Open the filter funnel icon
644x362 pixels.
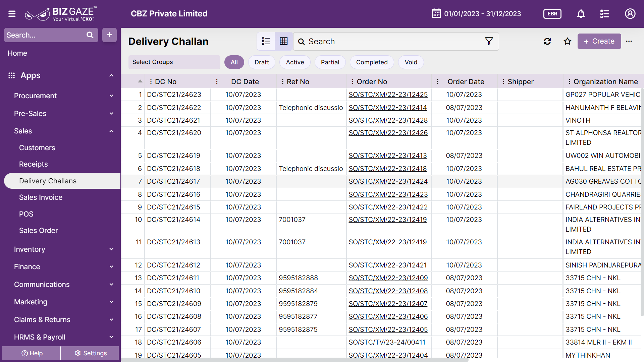pos(489,41)
